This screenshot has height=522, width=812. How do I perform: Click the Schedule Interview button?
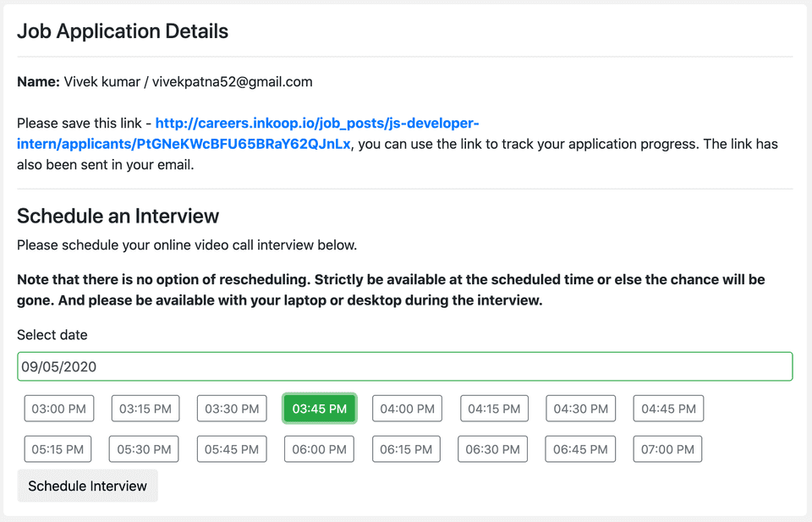tap(87, 486)
